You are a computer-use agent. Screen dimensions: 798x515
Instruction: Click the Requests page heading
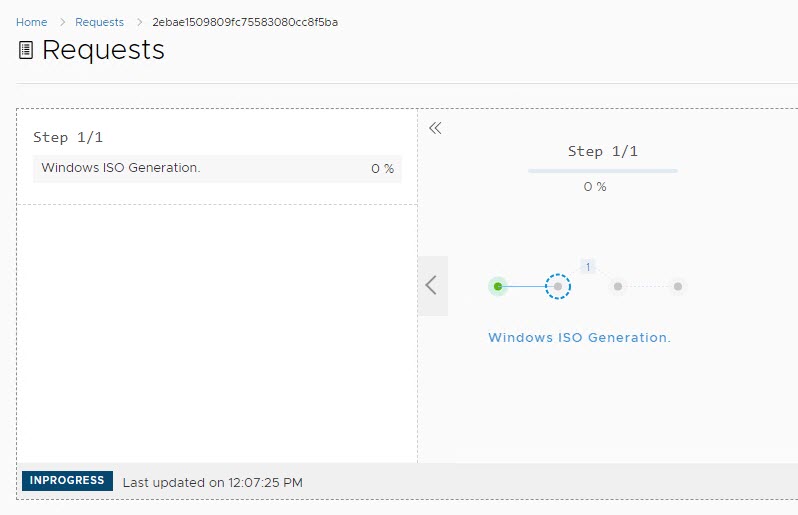coord(103,50)
